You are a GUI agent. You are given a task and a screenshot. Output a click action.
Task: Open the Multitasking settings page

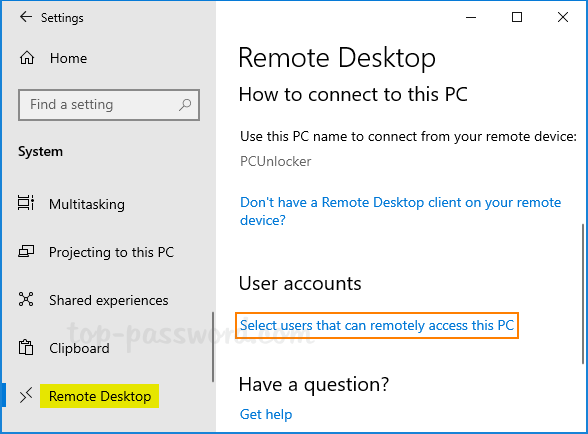pyautogui.click(x=87, y=204)
